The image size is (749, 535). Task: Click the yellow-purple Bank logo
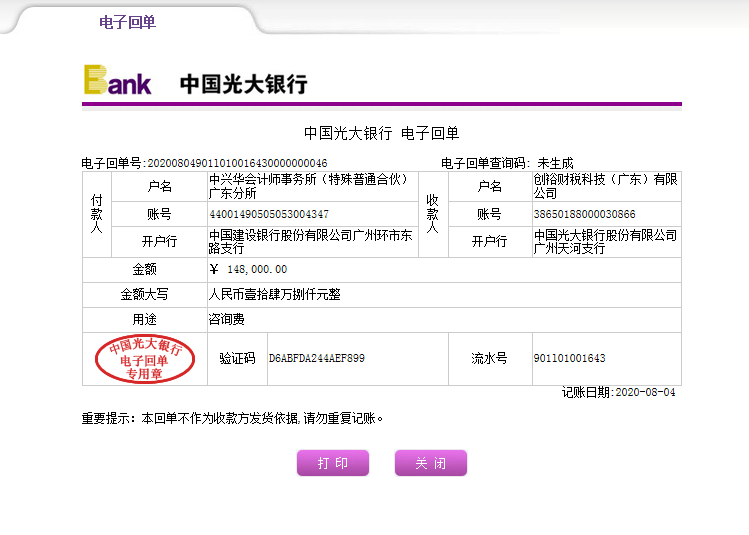tap(118, 80)
